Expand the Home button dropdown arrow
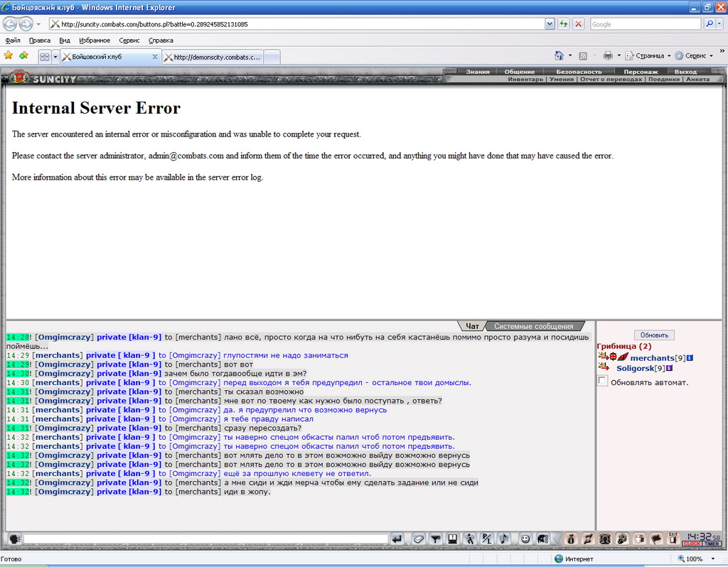The height and width of the screenshot is (567, 728). (570, 55)
